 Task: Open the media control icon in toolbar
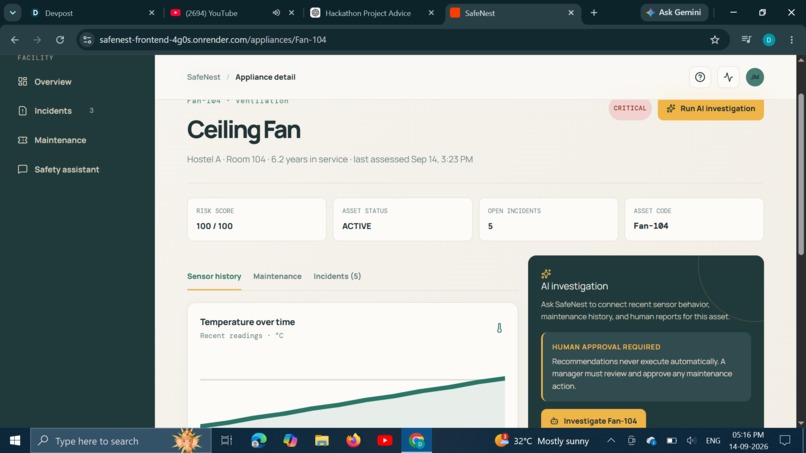click(746, 40)
